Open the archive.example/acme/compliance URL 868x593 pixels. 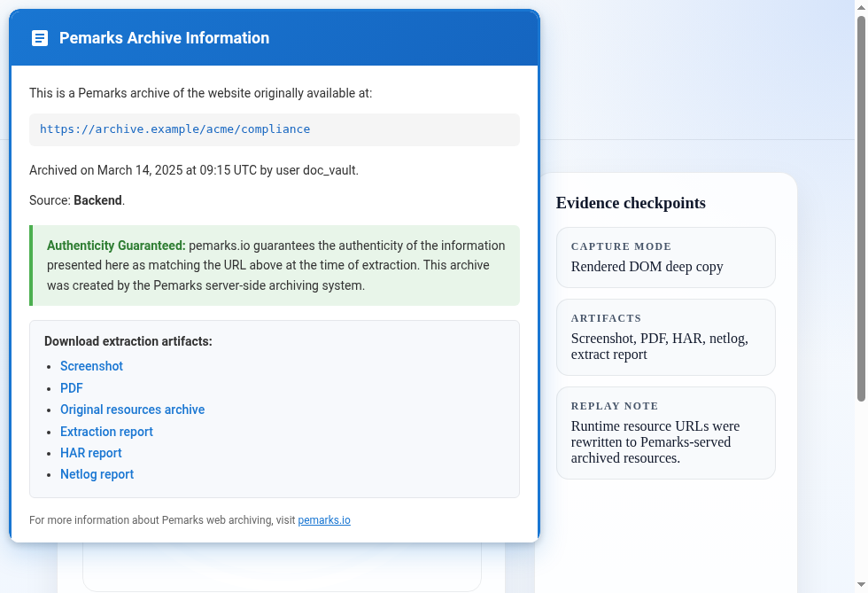tap(175, 129)
